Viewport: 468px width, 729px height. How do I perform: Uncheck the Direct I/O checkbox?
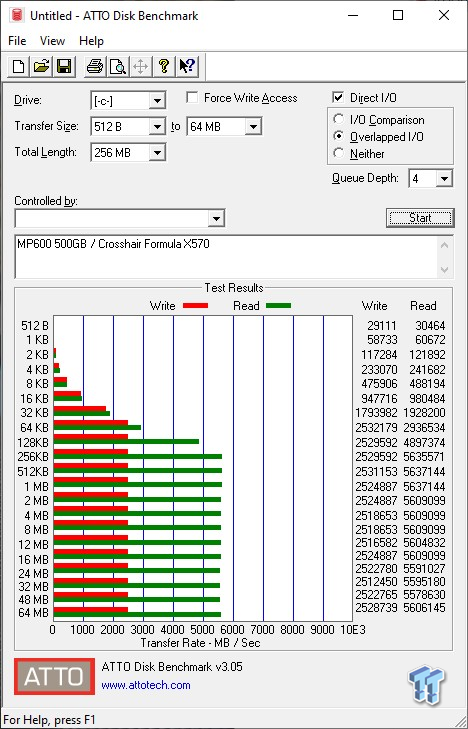[x=338, y=98]
